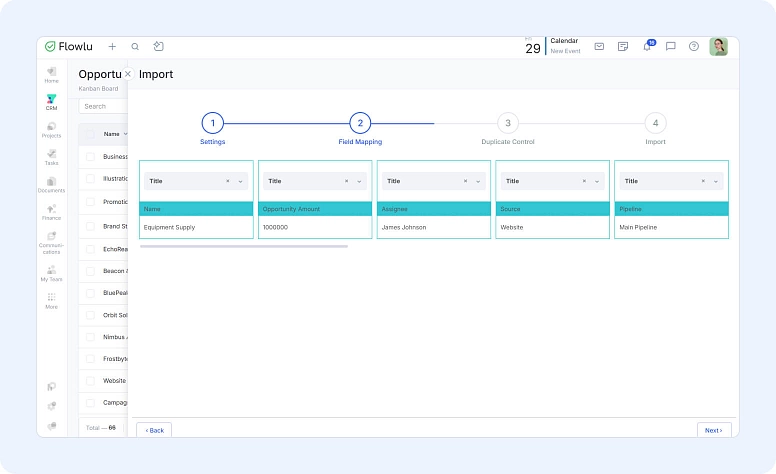Expand the mapping dropdown above Pipeline column

pos(715,181)
